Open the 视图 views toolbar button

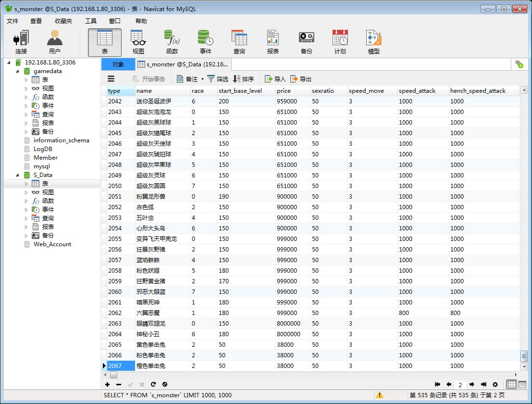pos(138,42)
